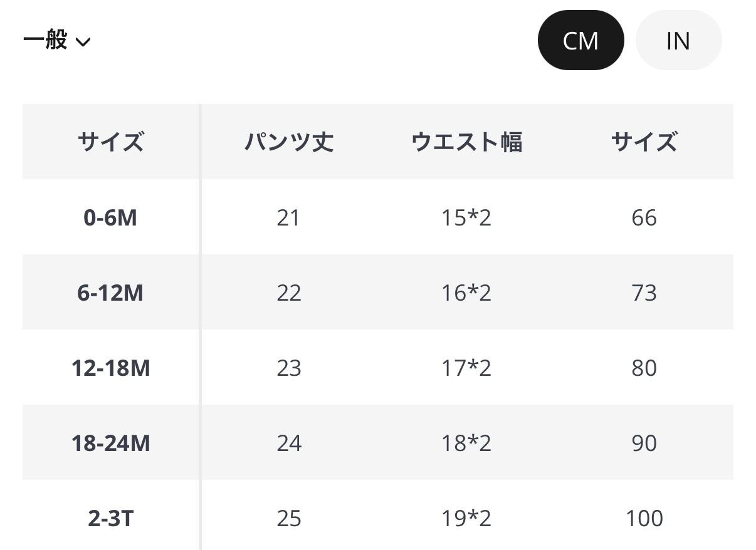Click size value 66
756x550 pixels.
click(644, 217)
